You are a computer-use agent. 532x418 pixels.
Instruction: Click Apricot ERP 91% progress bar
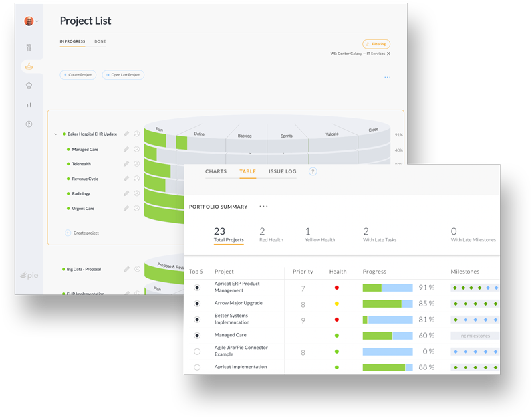(388, 288)
